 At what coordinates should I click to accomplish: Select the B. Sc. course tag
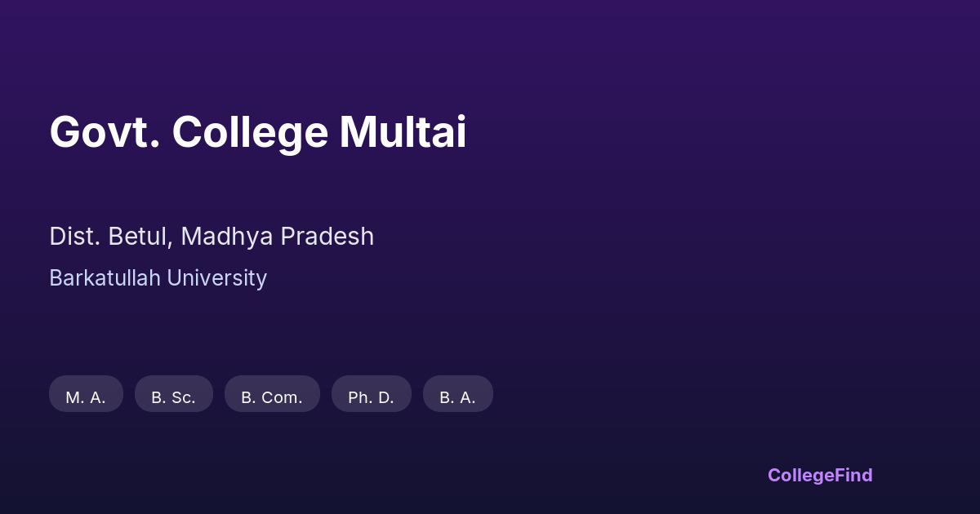coord(173,394)
